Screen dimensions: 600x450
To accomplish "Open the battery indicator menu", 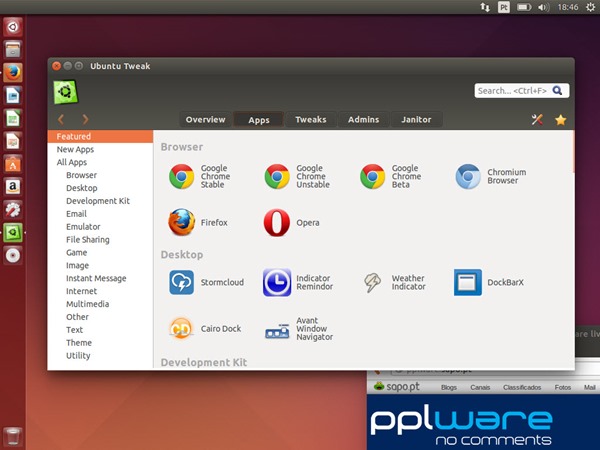I will point(524,7).
